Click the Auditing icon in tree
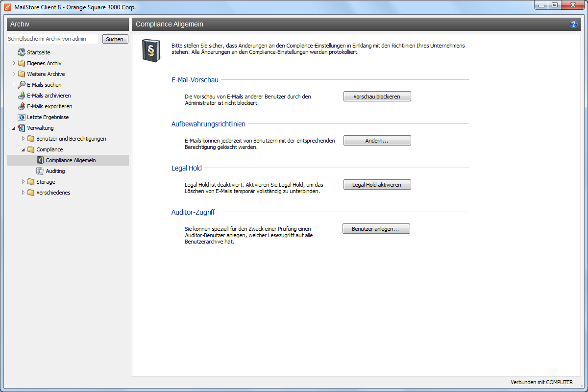The image size is (588, 392). coord(40,171)
